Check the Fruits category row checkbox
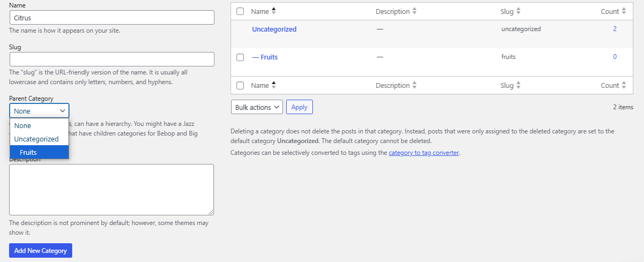 [x=240, y=57]
